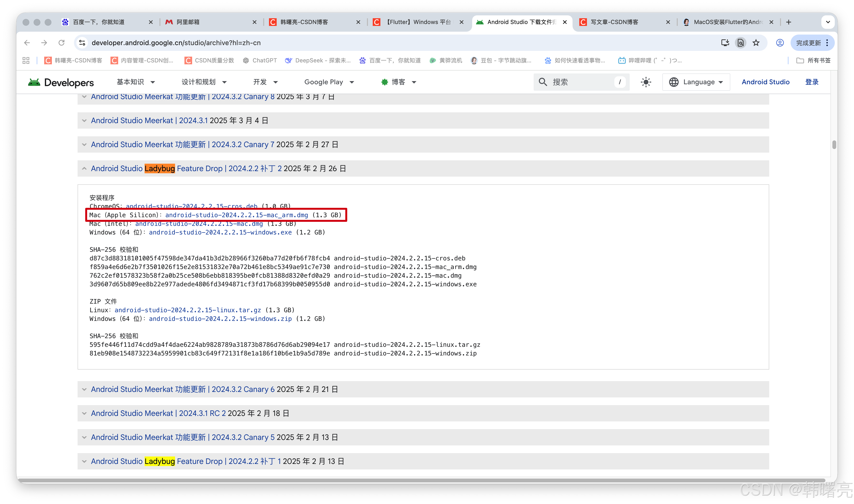The height and width of the screenshot is (504, 854).
Task: Click the horizontal scrollbar at page bottom
Action: pyautogui.click(x=421, y=480)
